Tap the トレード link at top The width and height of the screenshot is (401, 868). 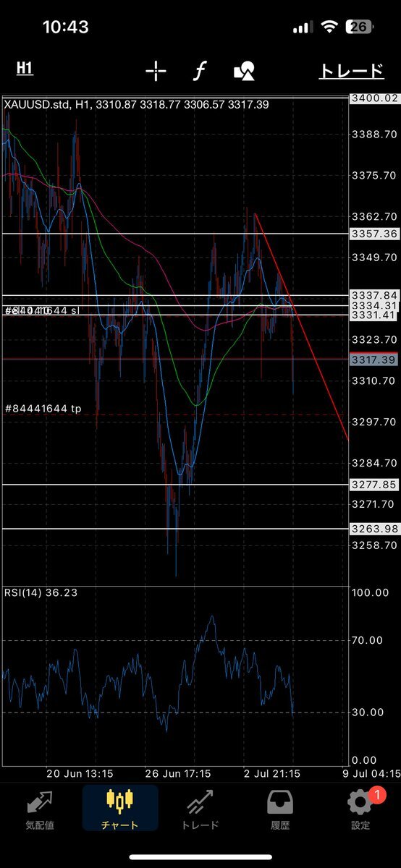[x=351, y=70]
